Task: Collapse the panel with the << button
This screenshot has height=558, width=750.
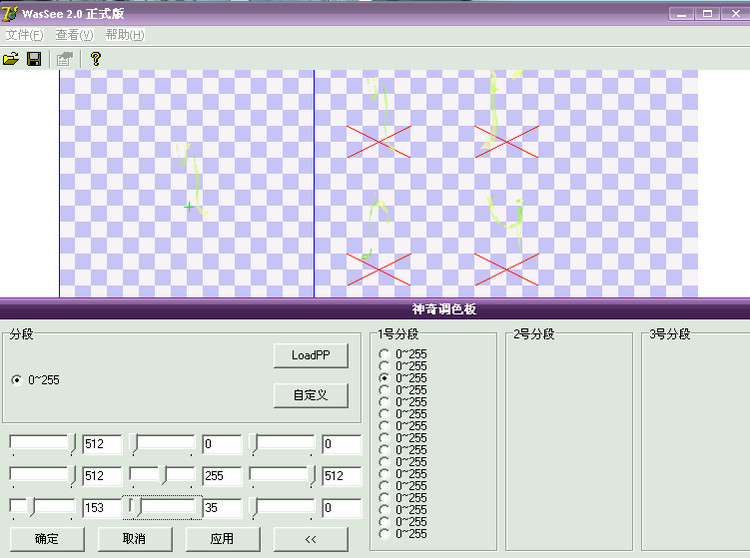Action: [311, 539]
